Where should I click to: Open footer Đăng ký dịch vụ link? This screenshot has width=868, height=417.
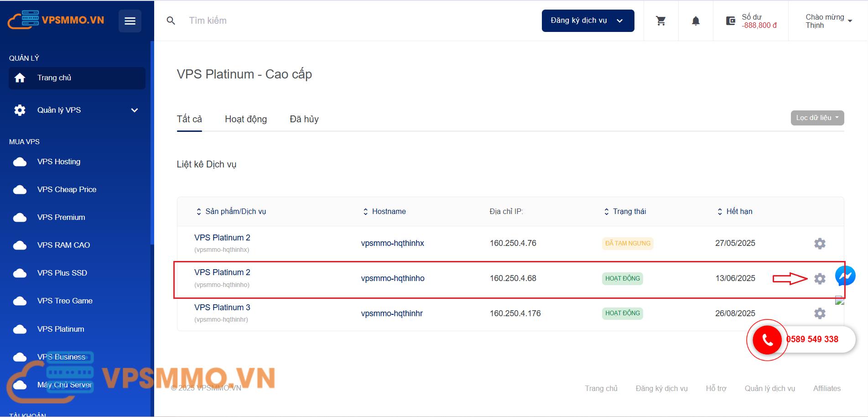[661, 388]
